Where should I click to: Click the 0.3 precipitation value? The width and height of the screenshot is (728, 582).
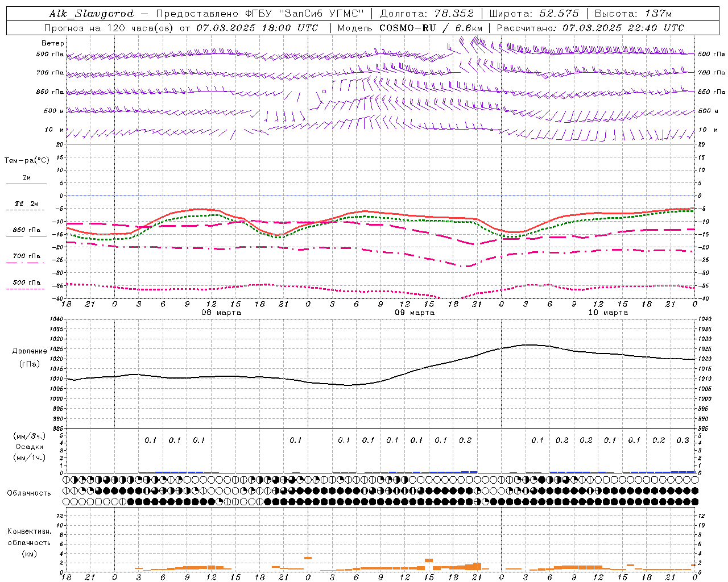coord(682,440)
